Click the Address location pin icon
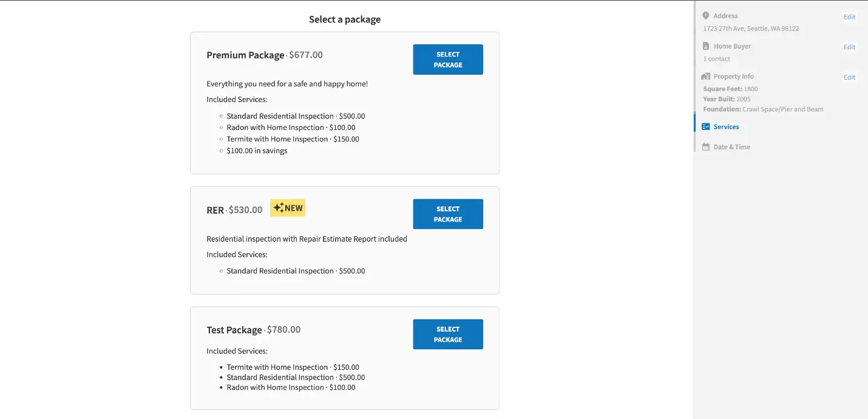 705,16
